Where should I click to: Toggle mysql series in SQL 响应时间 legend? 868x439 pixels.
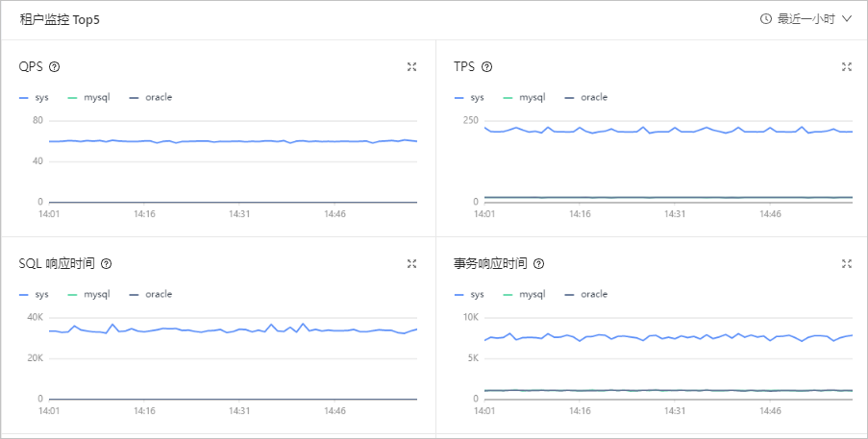point(88,294)
